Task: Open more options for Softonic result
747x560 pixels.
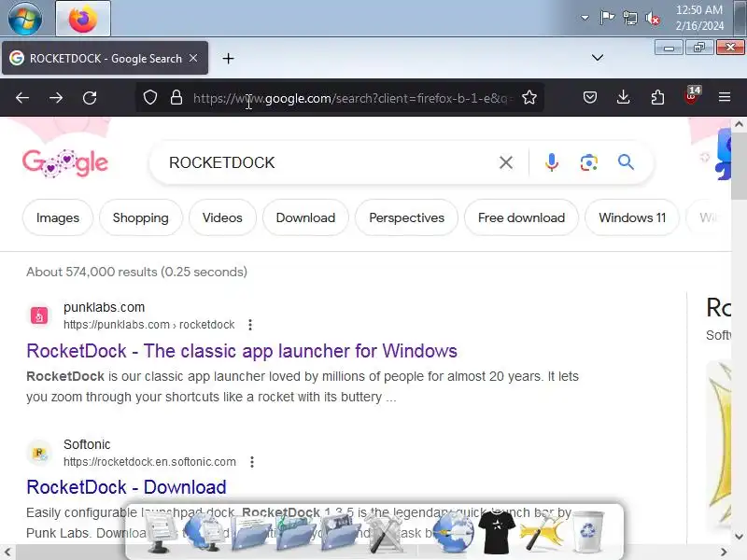Action: (252, 462)
